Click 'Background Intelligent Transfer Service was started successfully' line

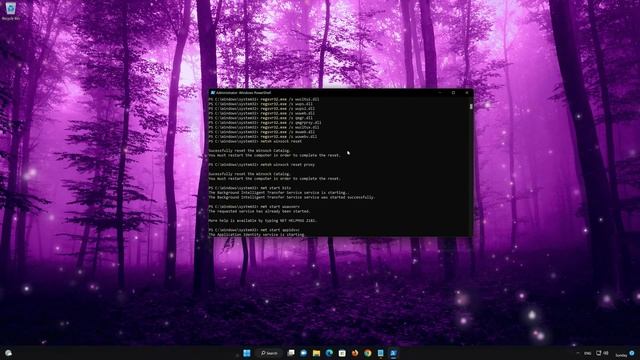(291, 197)
